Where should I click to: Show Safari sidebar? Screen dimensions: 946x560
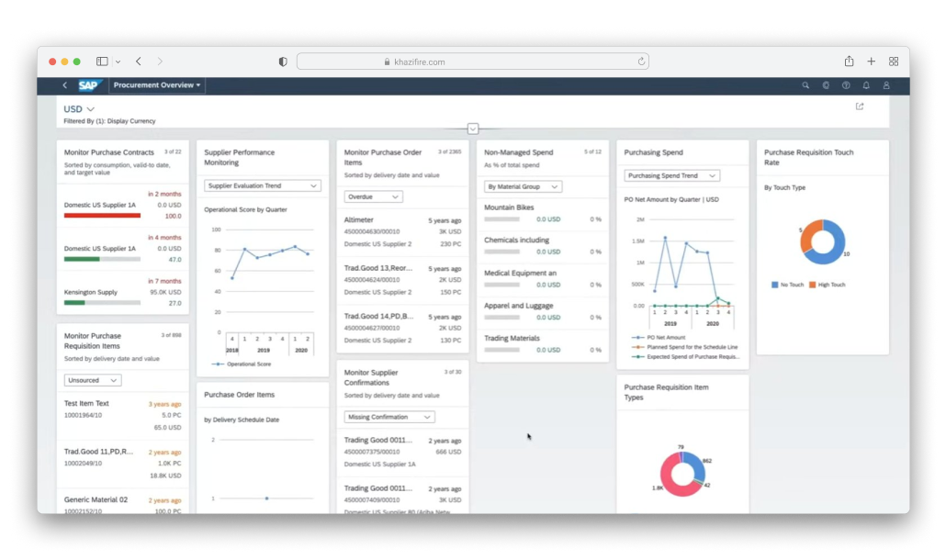click(102, 62)
